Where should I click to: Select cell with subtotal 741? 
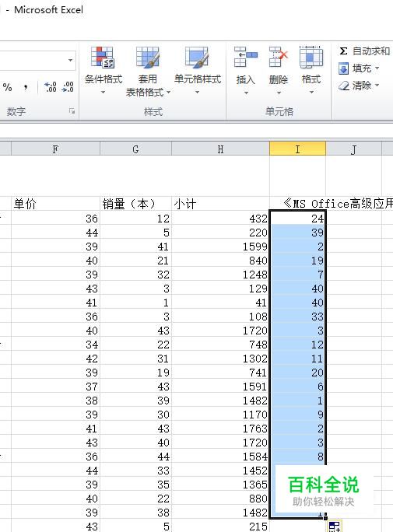[220, 373]
